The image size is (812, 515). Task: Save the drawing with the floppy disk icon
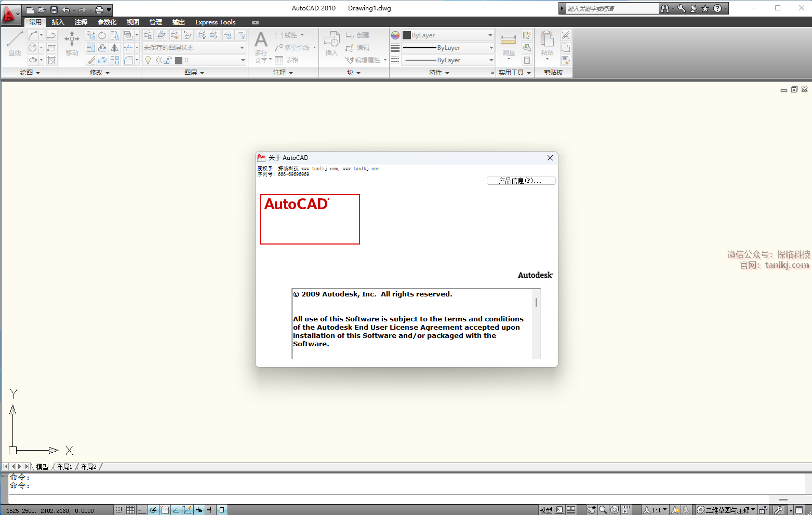[x=54, y=10]
